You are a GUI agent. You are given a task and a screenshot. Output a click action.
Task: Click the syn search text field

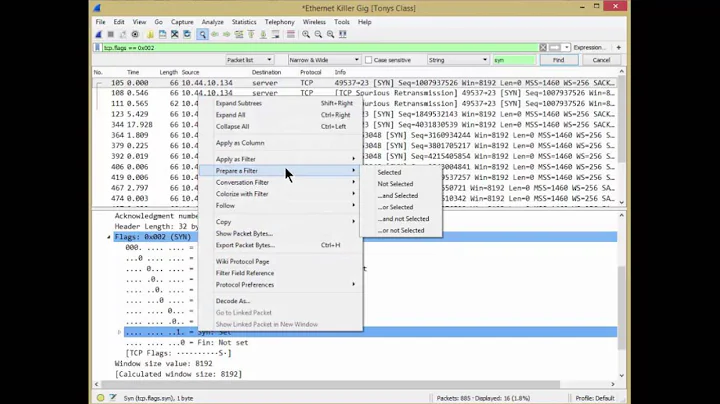(514, 60)
